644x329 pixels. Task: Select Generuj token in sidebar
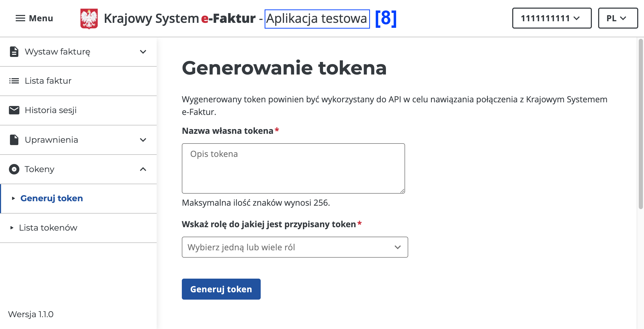pyautogui.click(x=52, y=198)
